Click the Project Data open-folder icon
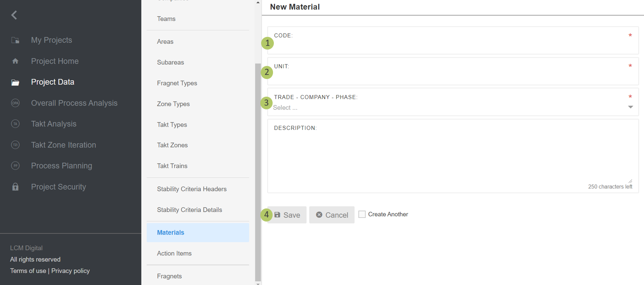Screen dimensions: 644x285 15,82
